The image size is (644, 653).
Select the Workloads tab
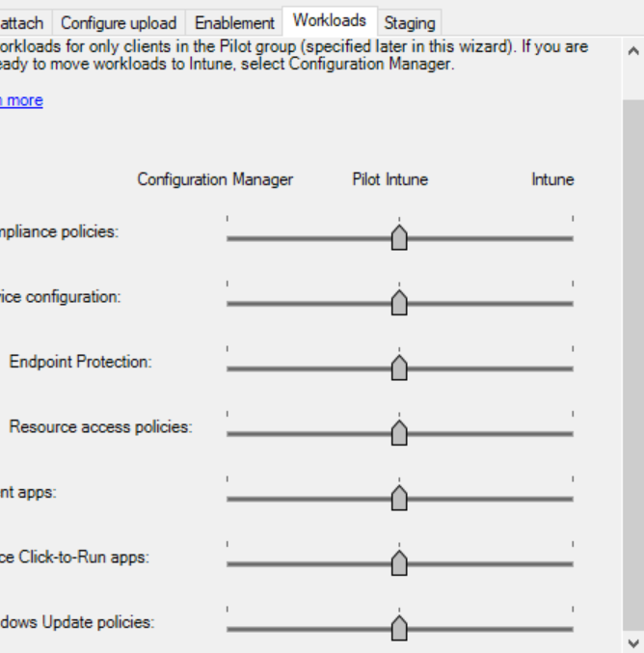click(330, 20)
